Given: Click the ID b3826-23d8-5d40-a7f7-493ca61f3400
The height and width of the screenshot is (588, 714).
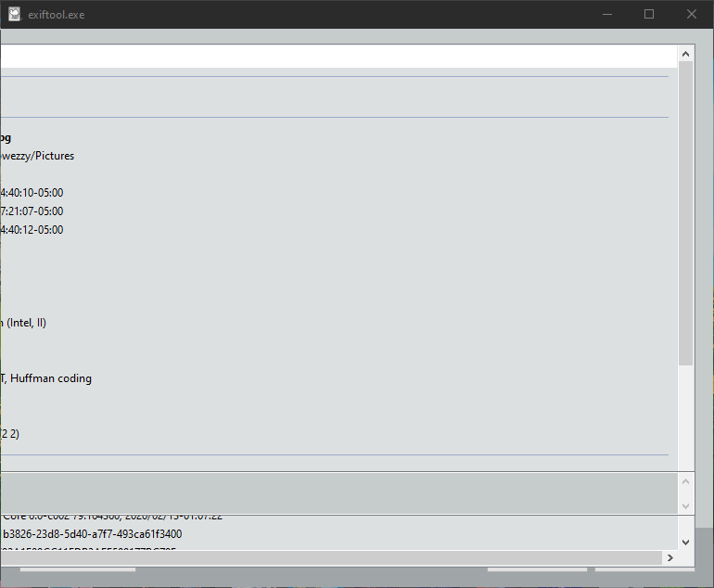Looking at the screenshot, I should click(92, 534).
